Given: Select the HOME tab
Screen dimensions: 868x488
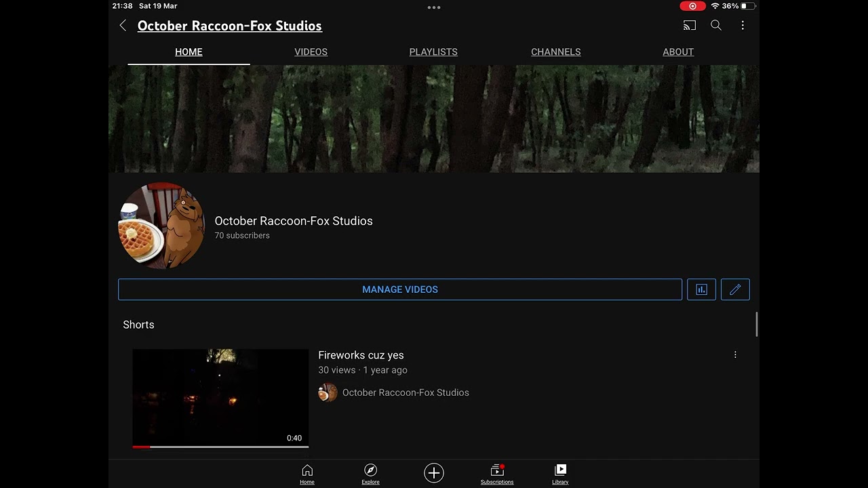Looking at the screenshot, I should 189,52.
